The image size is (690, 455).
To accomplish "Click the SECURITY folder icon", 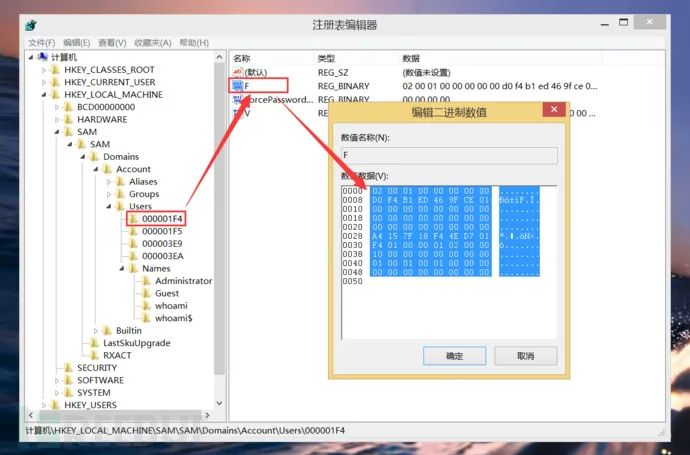I will [68, 368].
